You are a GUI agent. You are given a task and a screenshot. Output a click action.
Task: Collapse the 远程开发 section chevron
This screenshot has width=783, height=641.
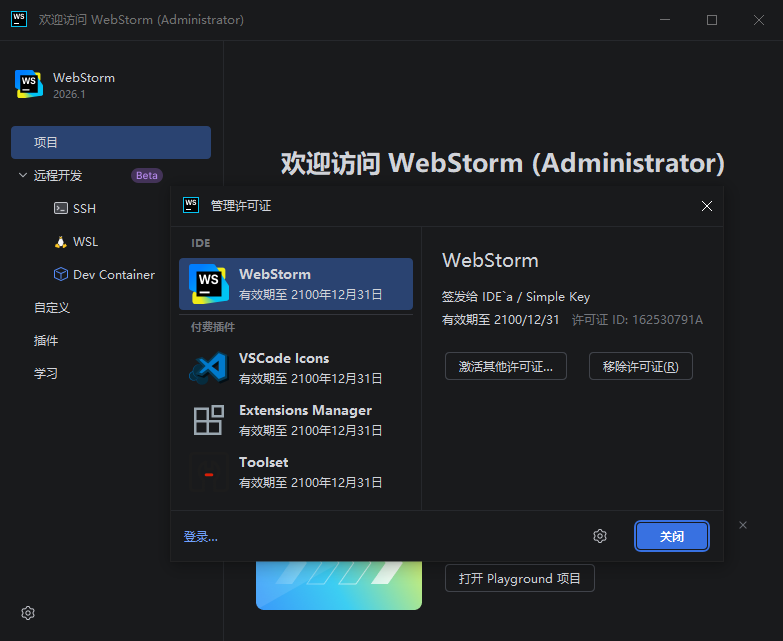pos(22,175)
